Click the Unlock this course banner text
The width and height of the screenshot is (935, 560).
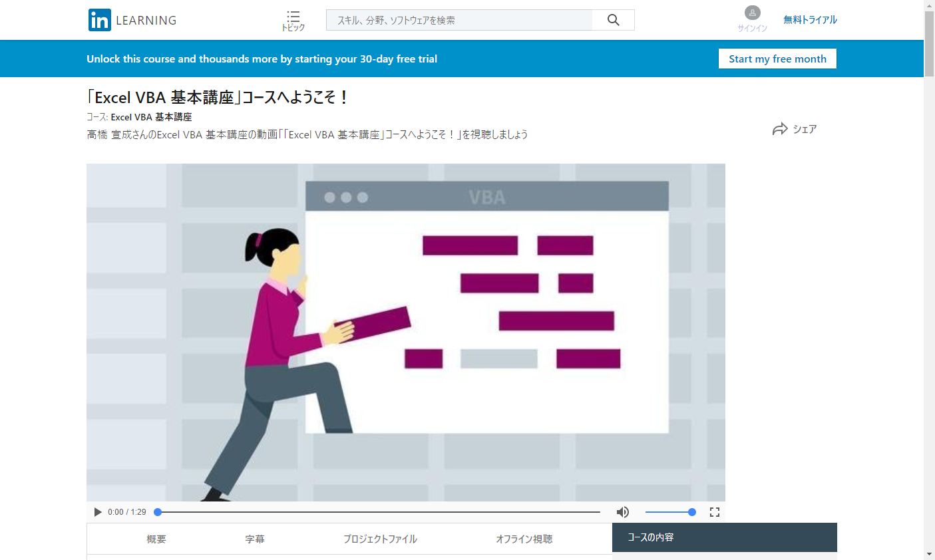pyautogui.click(x=262, y=59)
